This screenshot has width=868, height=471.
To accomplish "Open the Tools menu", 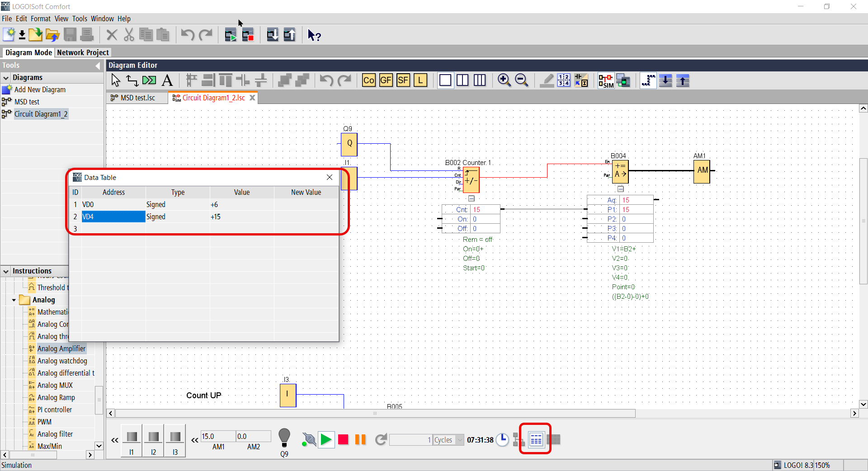I will (80, 19).
